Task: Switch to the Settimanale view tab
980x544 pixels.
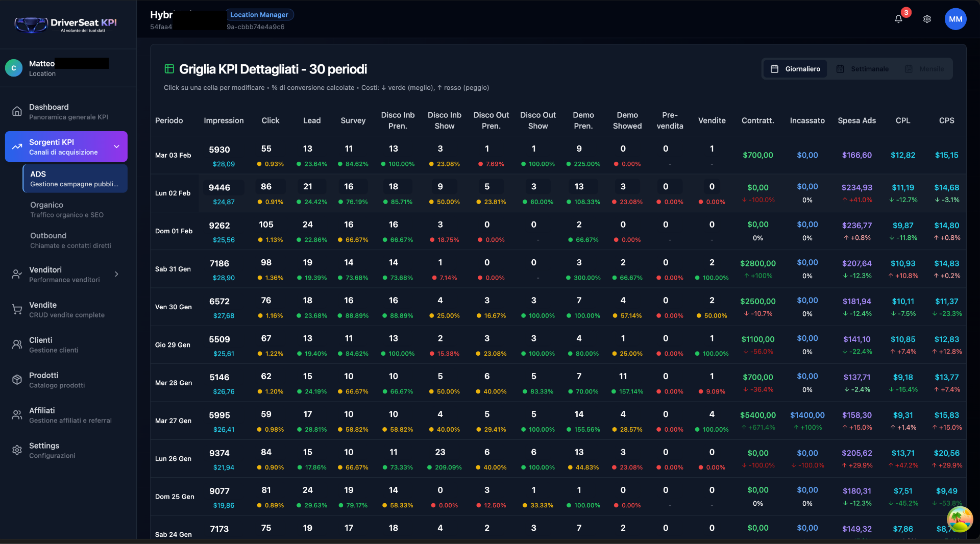Action: coord(863,68)
